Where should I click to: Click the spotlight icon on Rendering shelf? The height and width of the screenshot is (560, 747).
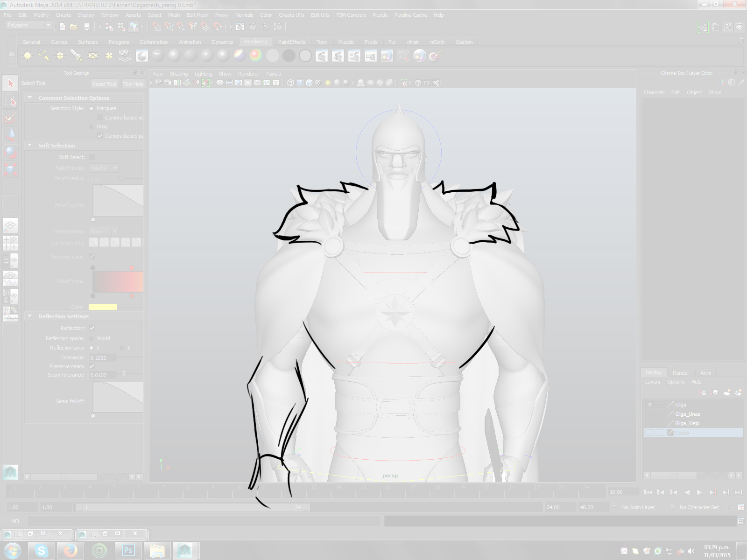click(x=77, y=56)
